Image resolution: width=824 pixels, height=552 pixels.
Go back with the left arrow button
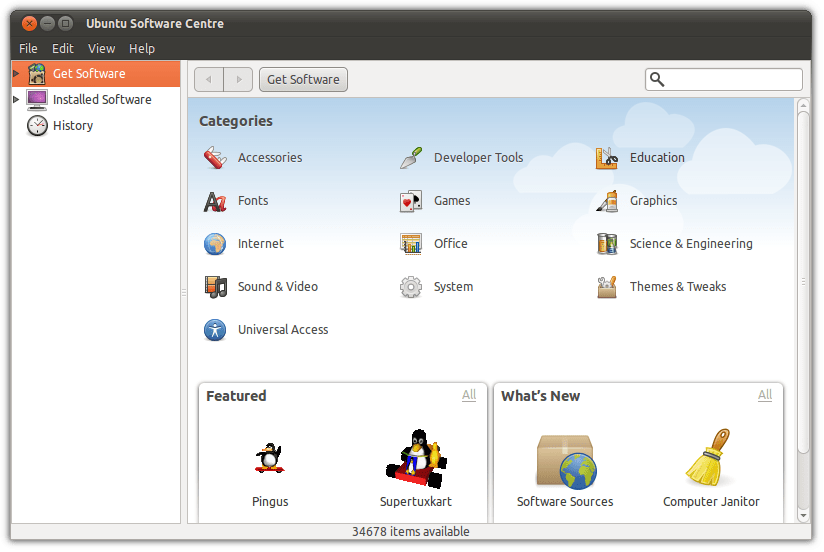(209, 79)
